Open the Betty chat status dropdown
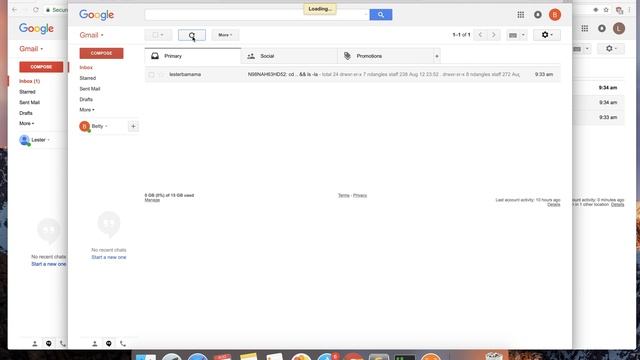640x360 pixels. tap(100, 126)
